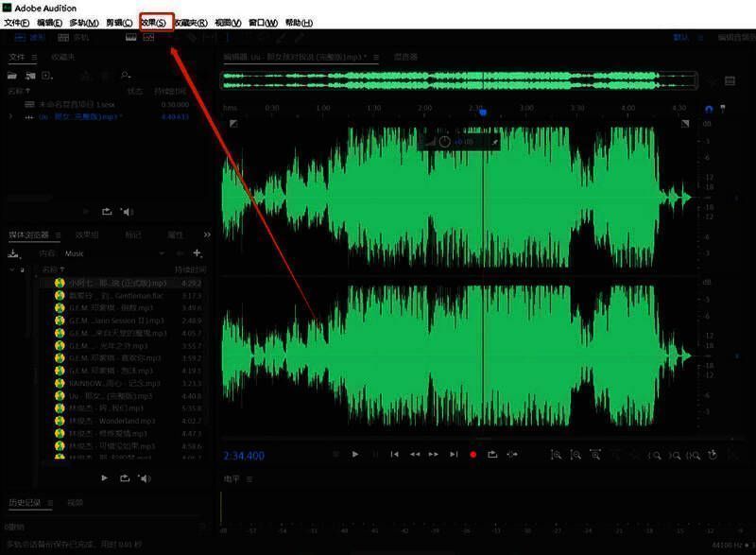
Task: Open the 效果(S) effects menu
Action: (x=154, y=22)
